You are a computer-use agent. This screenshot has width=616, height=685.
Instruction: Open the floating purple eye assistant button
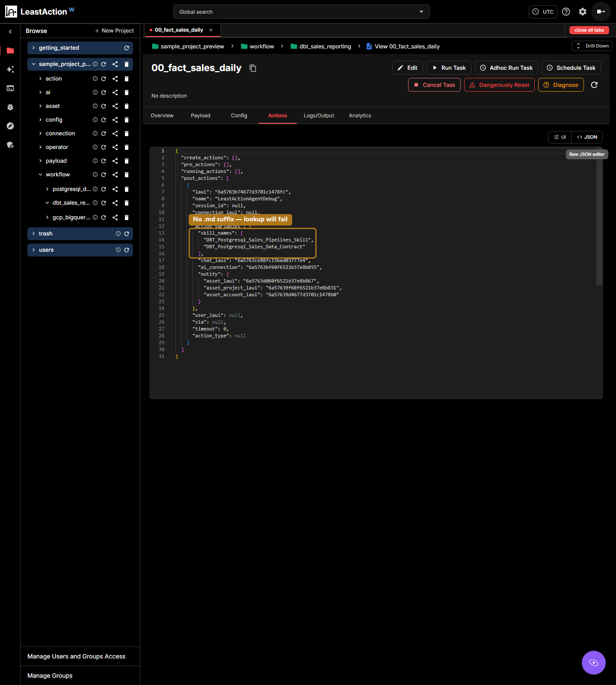pos(594,663)
